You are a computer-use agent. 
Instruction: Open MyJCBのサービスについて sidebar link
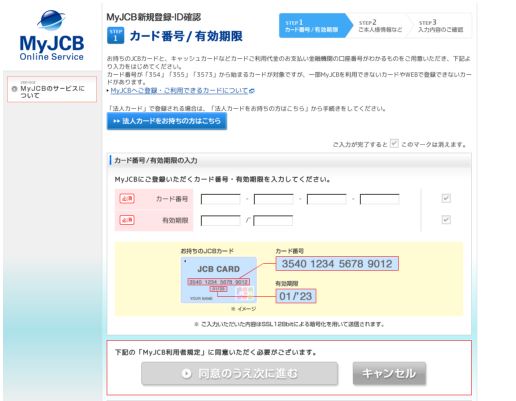point(52,89)
